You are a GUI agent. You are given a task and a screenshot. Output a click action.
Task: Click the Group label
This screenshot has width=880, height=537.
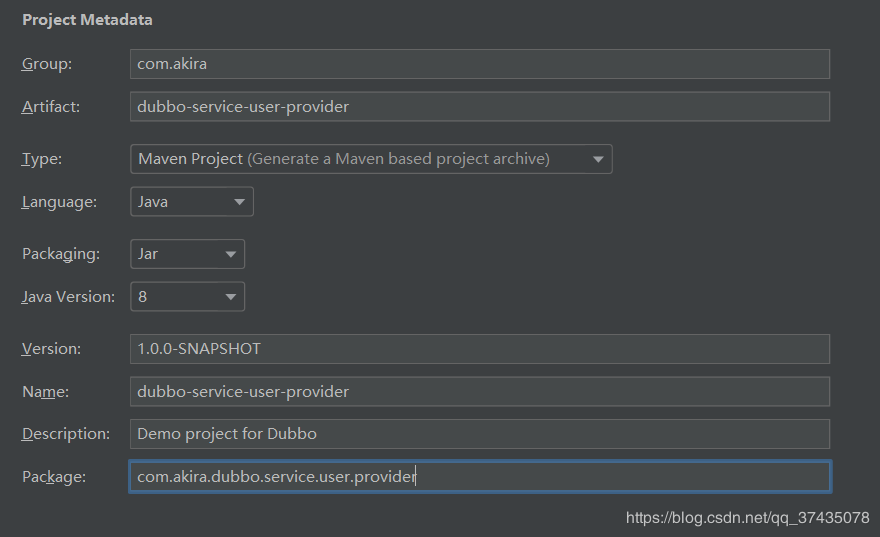(47, 64)
